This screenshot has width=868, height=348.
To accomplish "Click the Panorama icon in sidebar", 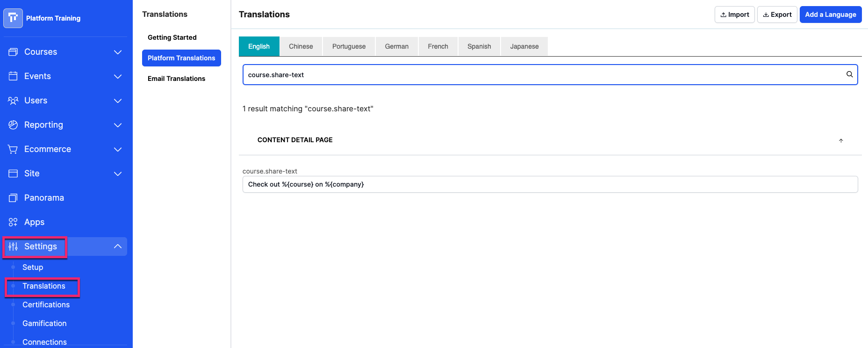I will [13, 198].
